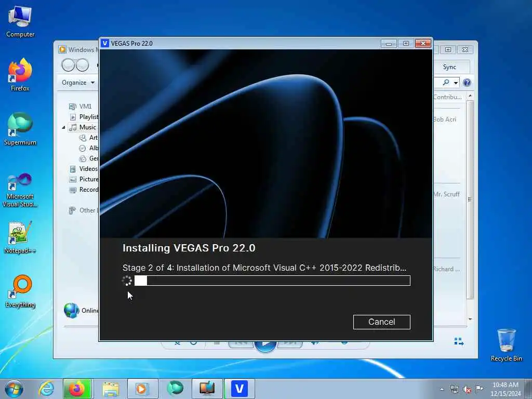
Task: Click the Contributing artist column header
Action: [447, 97]
